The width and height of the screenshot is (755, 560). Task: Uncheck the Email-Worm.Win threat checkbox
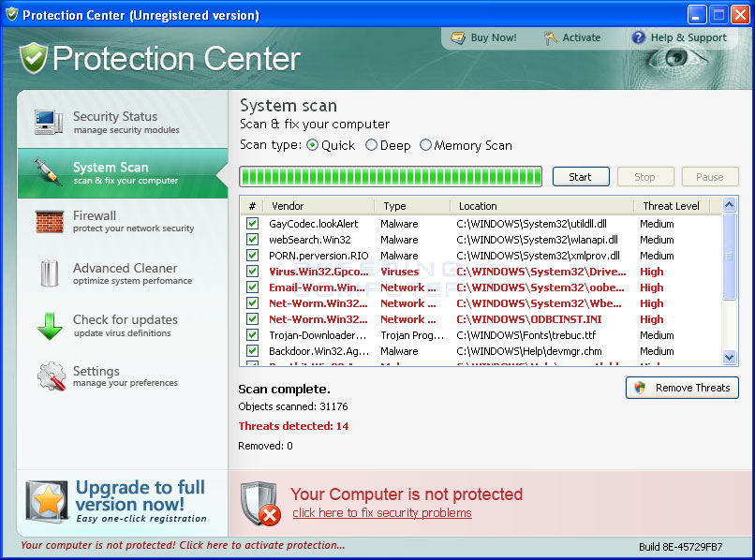point(252,287)
